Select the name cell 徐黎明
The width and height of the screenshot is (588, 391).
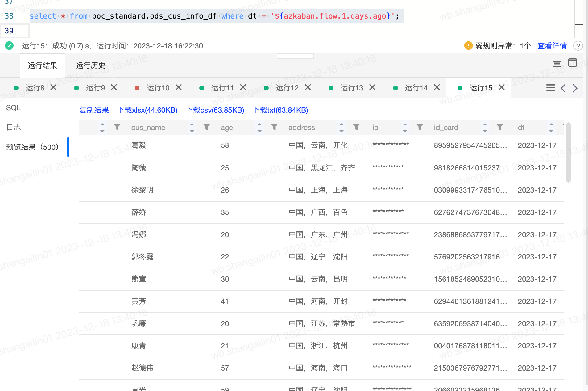[x=143, y=190]
